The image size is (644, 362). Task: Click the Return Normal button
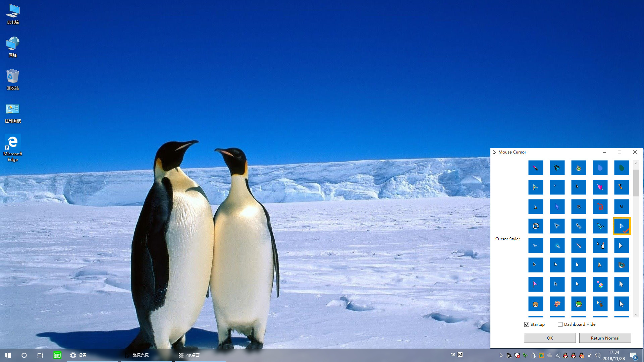click(x=605, y=338)
